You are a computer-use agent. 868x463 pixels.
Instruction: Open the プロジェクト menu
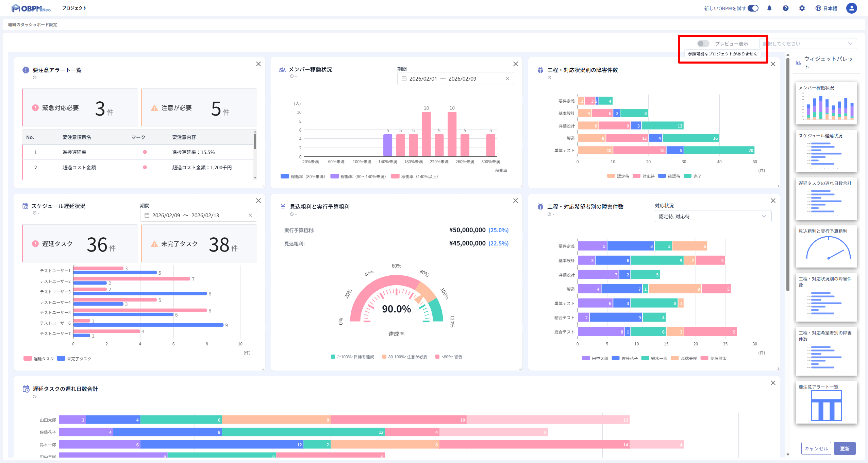[74, 8]
